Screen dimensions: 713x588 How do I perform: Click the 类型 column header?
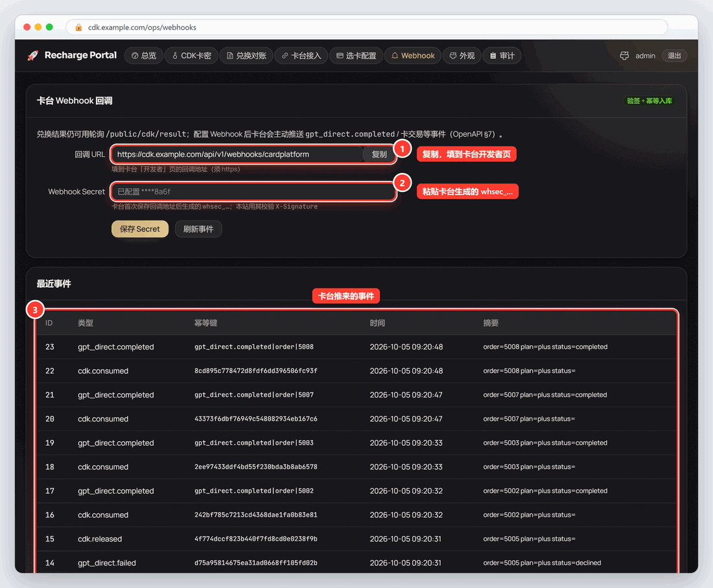click(x=86, y=323)
